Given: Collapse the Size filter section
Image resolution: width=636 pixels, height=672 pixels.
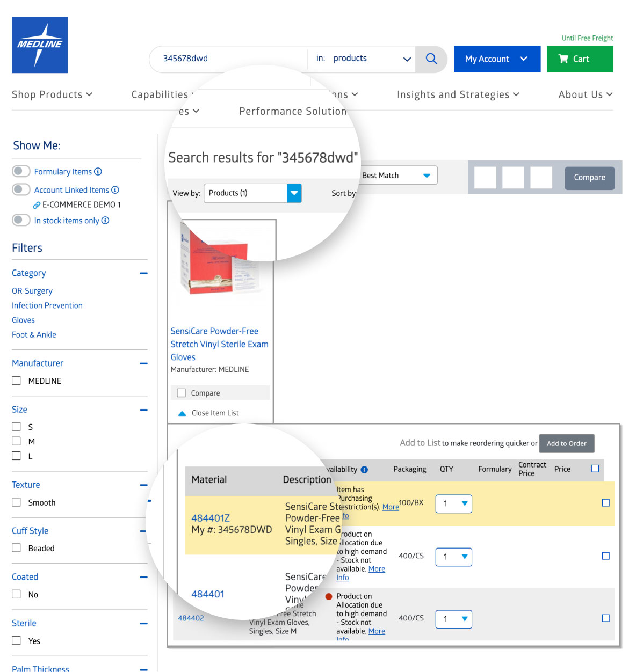Looking at the screenshot, I should coord(143,410).
